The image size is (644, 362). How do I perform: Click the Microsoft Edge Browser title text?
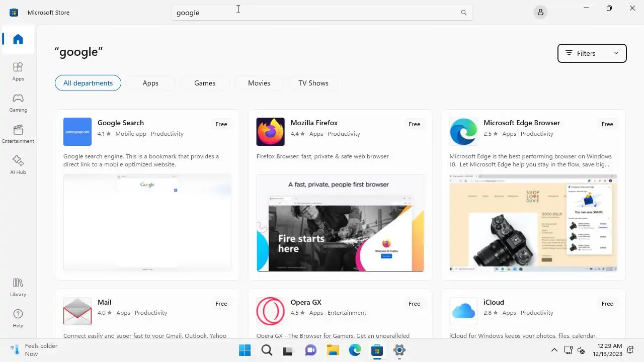point(522,123)
